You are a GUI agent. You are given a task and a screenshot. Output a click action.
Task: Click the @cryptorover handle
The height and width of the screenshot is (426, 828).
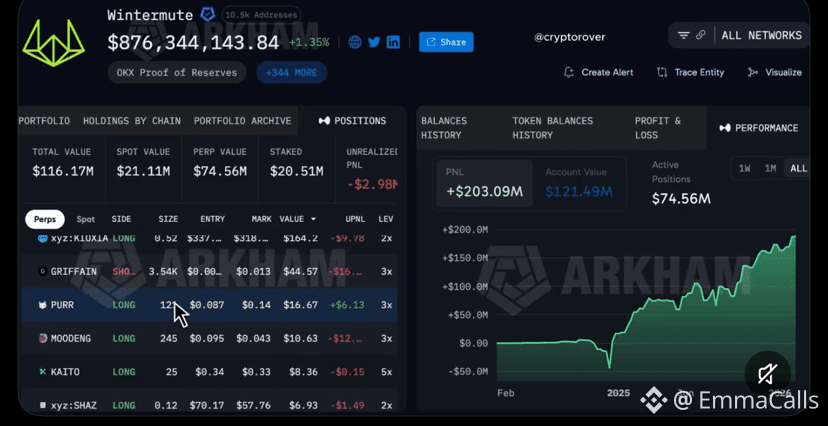click(570, 37)
